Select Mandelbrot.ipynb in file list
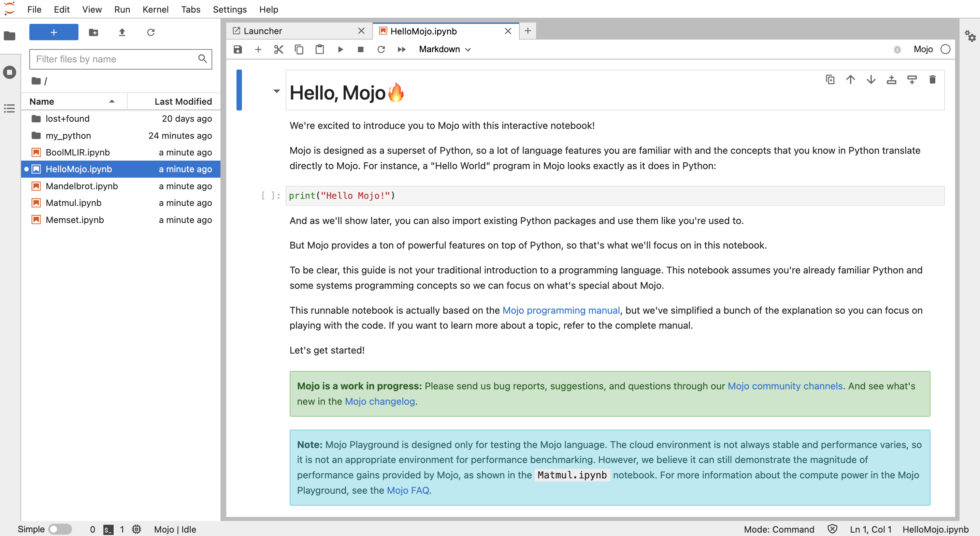This screenshot has height=536, width=980. click(120, 186)
